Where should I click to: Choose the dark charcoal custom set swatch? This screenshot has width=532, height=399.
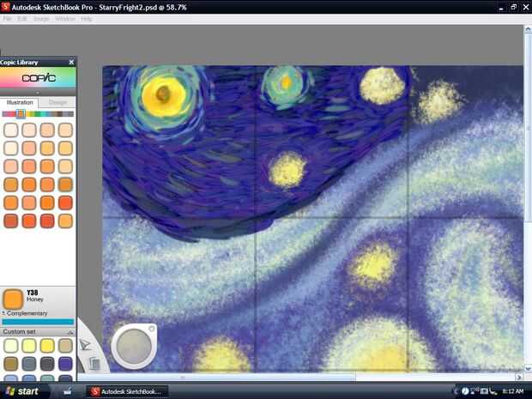[47, 364]
